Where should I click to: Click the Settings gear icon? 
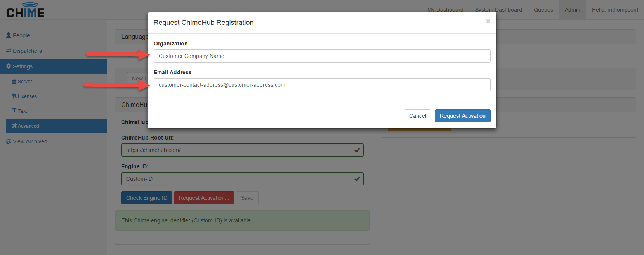click(9, 66)
